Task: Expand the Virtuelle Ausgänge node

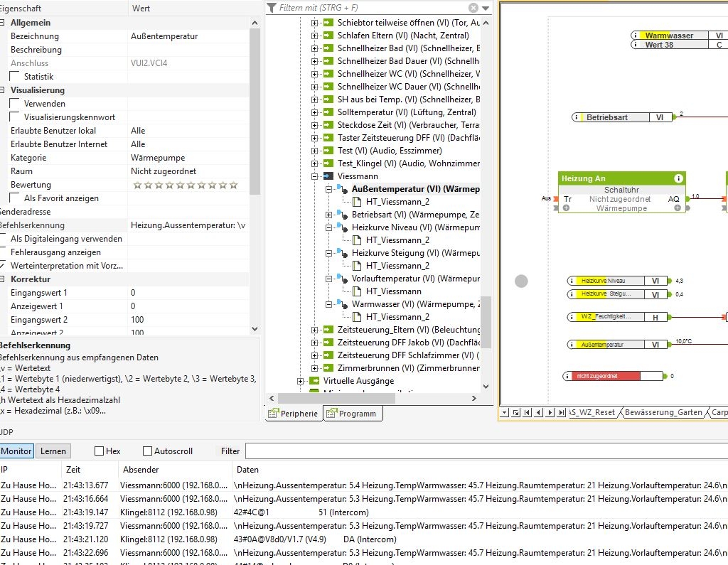Action: pos(300,381)
